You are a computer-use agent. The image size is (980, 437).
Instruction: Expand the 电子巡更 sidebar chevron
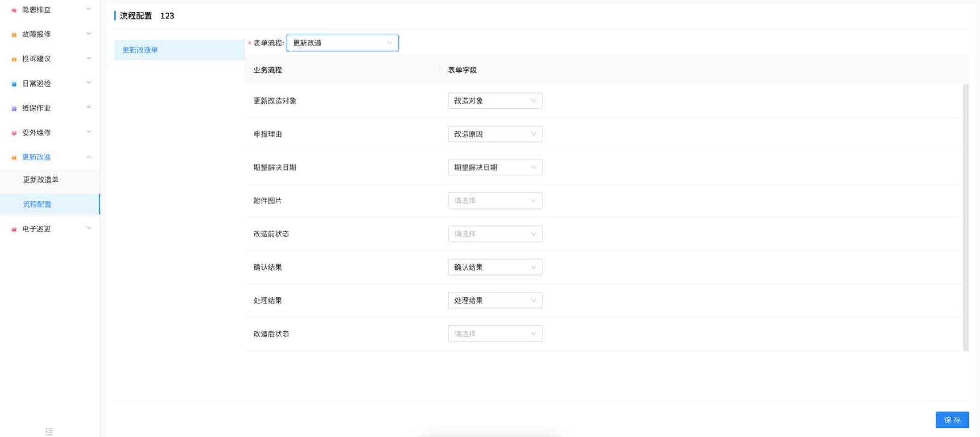[89, 228]
